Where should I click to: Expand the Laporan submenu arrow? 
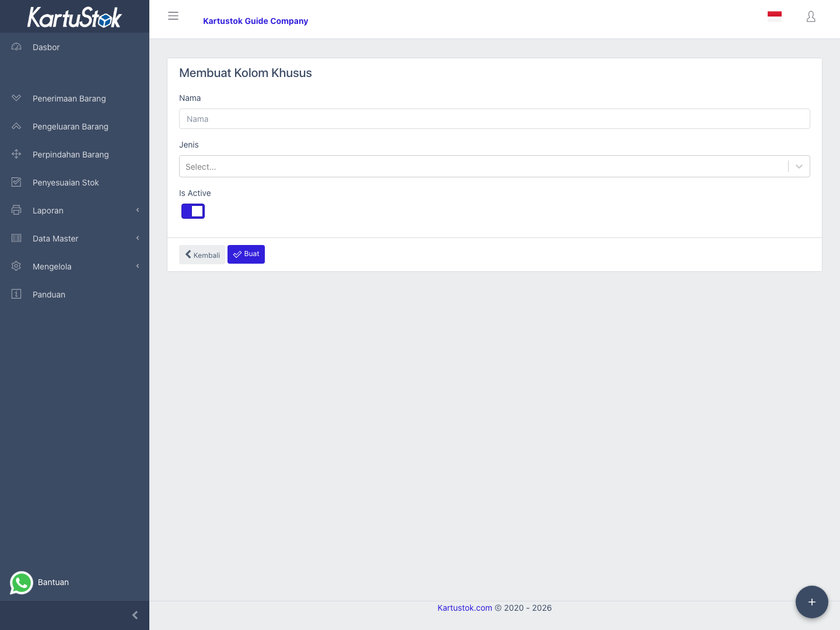138,210
